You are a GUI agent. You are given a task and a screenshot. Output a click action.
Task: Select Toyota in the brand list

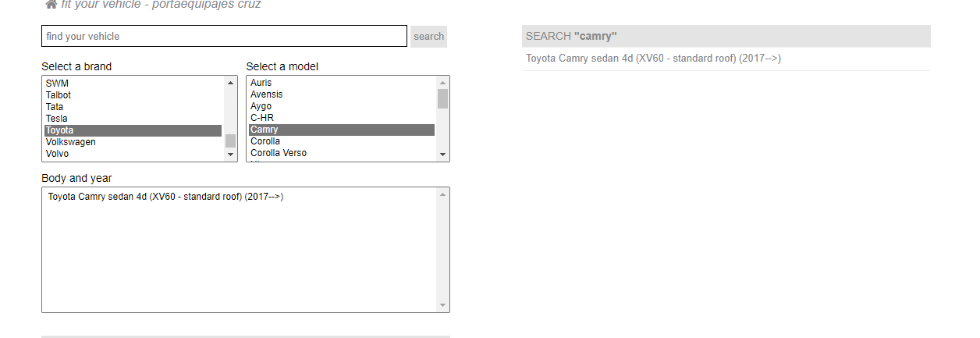coord(133,130)
